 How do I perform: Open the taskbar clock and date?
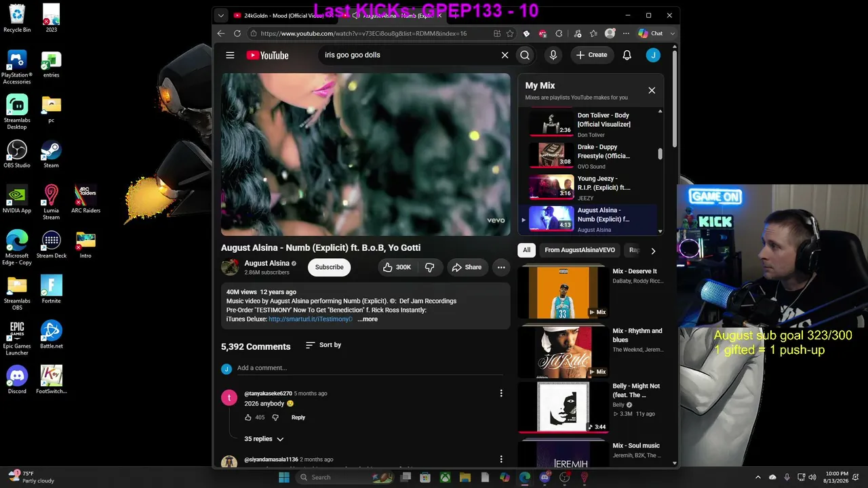pyautogui.click(x=837, y=477)
